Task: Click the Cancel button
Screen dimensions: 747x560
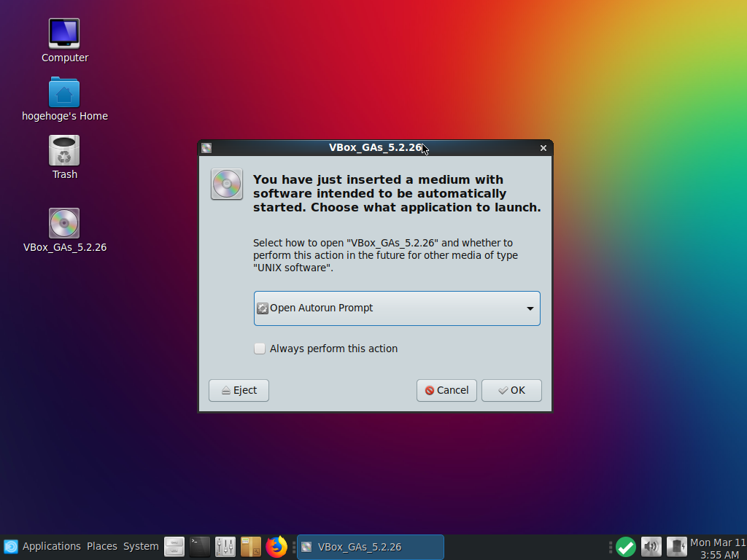Action: (446, 391)
